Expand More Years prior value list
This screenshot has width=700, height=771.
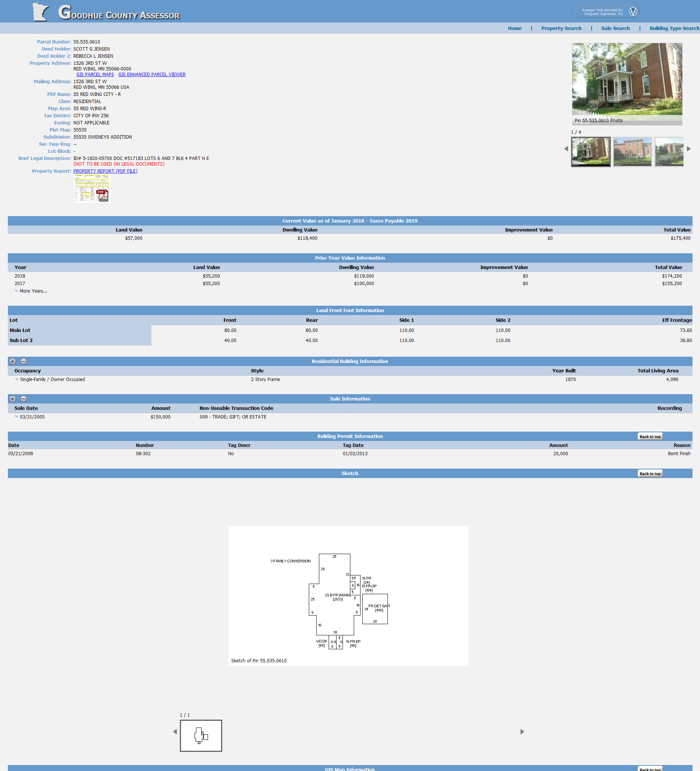coord(31,291)
